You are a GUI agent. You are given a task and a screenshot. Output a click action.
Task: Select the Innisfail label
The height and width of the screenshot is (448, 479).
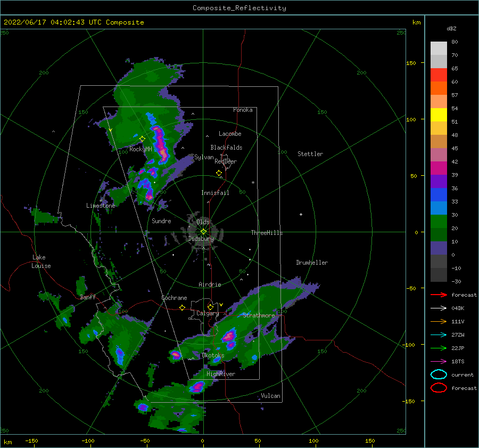215,193
